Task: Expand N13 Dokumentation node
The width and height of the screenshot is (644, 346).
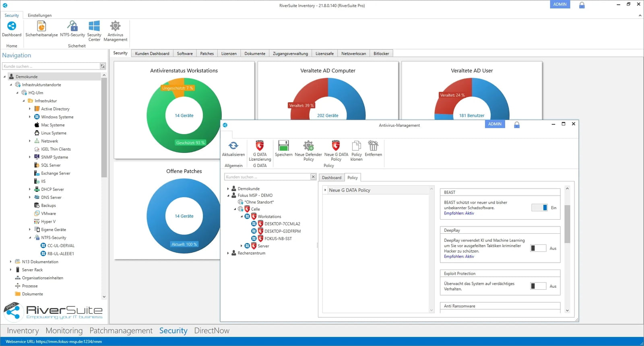Action: [10, 262]
